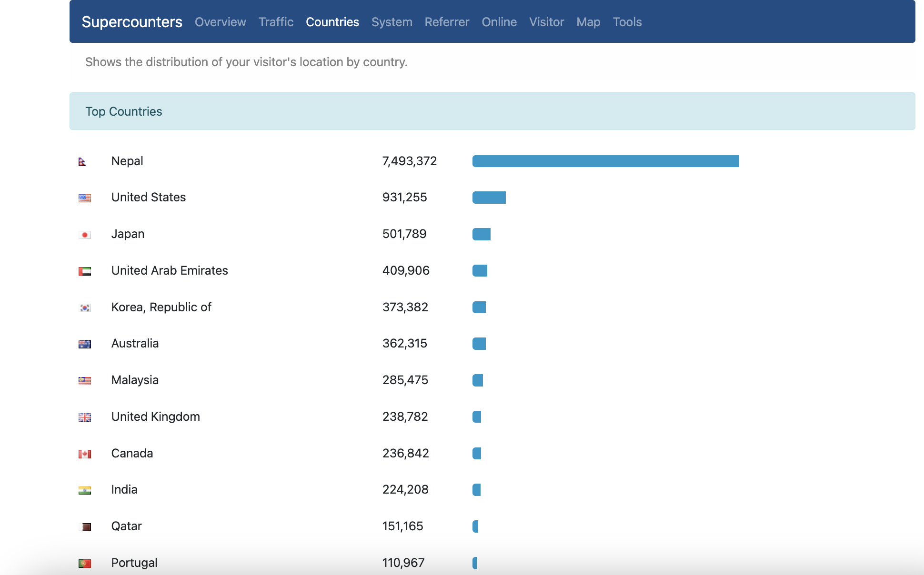Click the United Arab Emirates flag icon

(x=85, y=271)
